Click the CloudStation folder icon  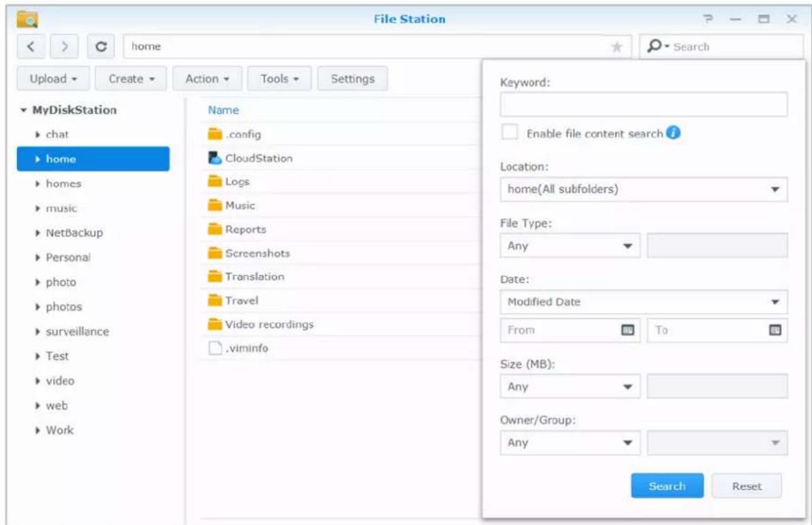pos(215,158)
